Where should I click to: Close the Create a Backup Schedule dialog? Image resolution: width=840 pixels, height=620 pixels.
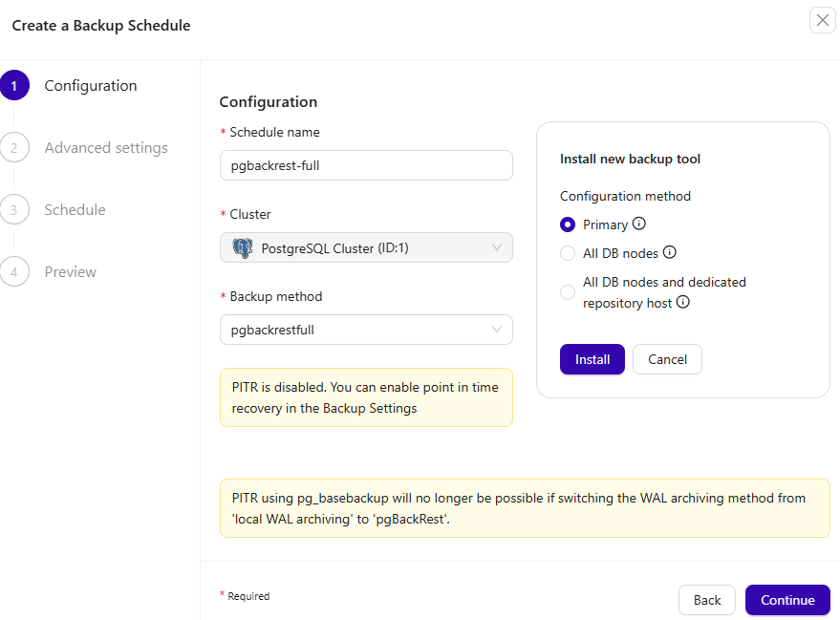coord(822,20)
